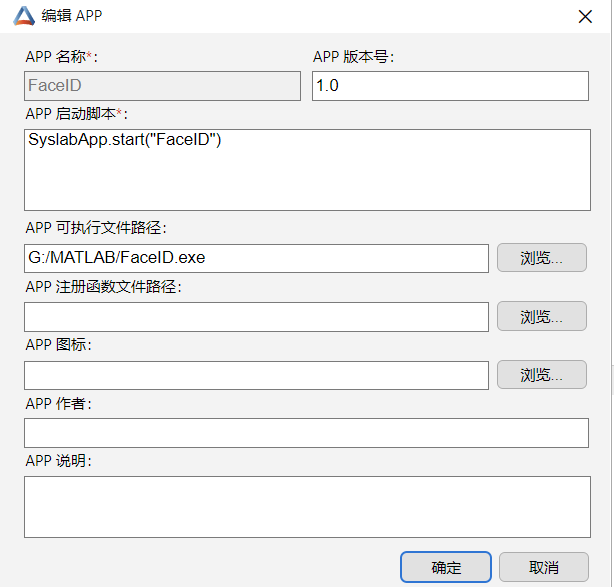Click the 'APP 作者' label text
The image size is (614, 587).
point(58,404)
